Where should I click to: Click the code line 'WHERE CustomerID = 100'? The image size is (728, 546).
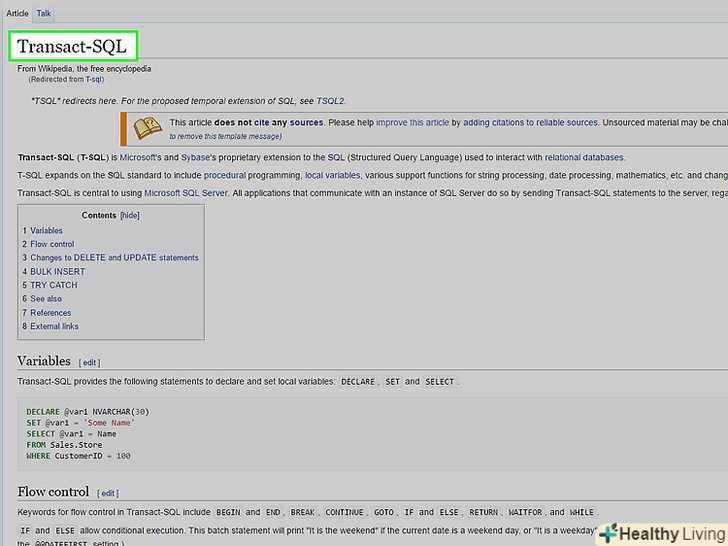(78, 456)
